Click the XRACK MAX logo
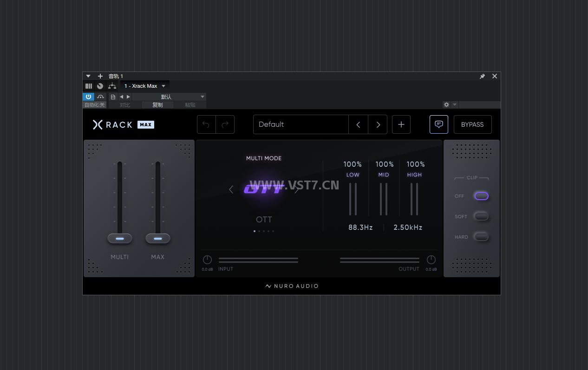588x370 pixels. (123, 124)
